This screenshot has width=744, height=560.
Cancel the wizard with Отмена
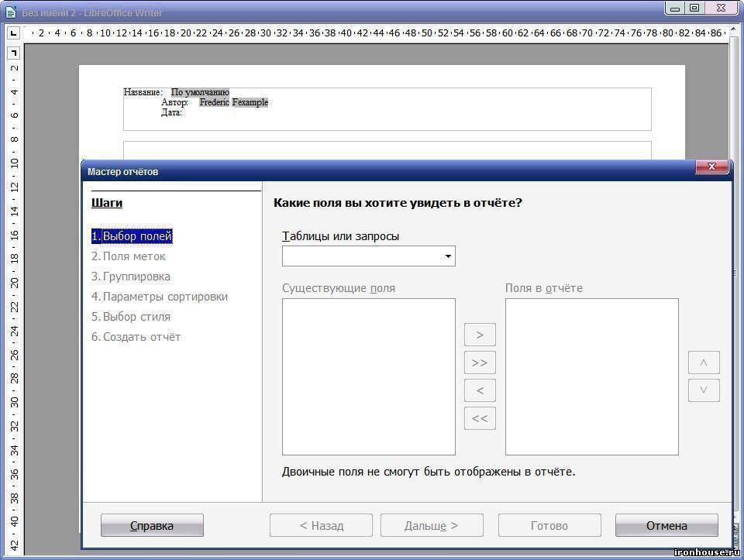(666, 525)
